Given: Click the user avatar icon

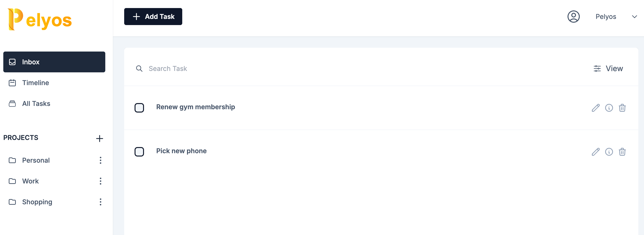Looking at the screenshot, I should click(x=573, y=17).
